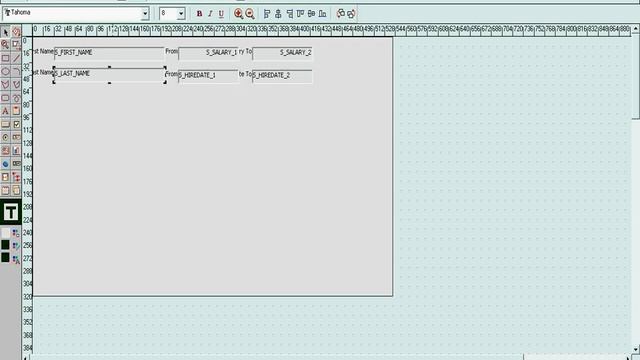The height and width of the screenshot is (360, 640).
Task: Select the Polygon tool
Action: pyautogui.click(x=5, y=84)
